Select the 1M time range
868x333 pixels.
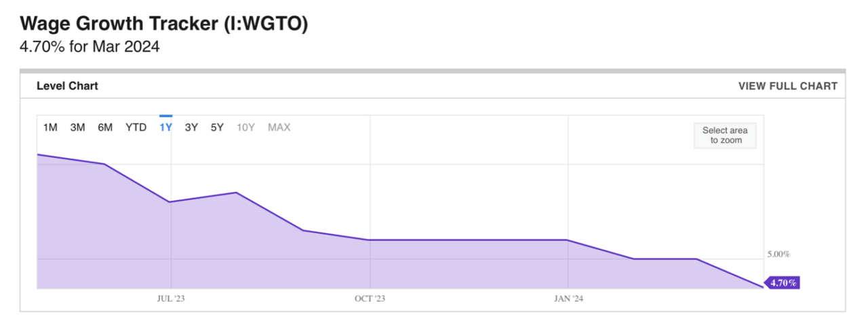pos(50,128)
